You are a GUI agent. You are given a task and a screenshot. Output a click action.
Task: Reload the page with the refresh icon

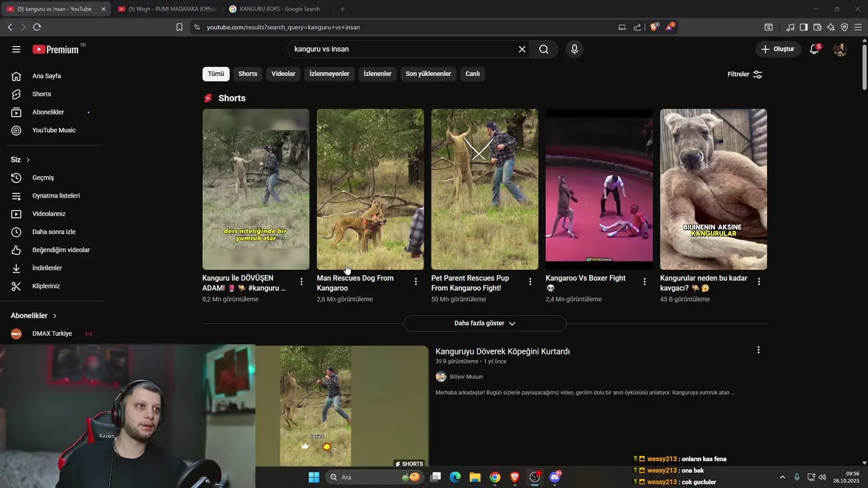[x=37, y=27]
